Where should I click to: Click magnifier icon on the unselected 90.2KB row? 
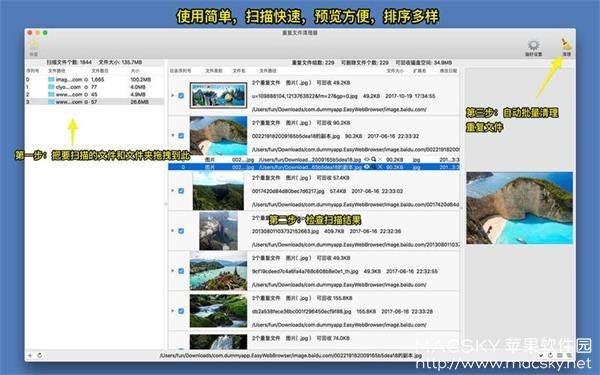point(373,159)
